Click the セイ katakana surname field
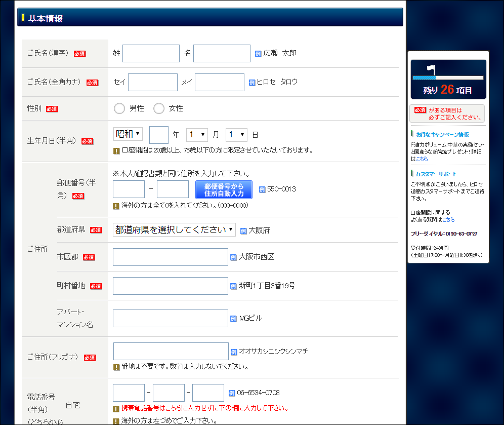This screenshot has width=504, height=425. (x=153, y=82)
